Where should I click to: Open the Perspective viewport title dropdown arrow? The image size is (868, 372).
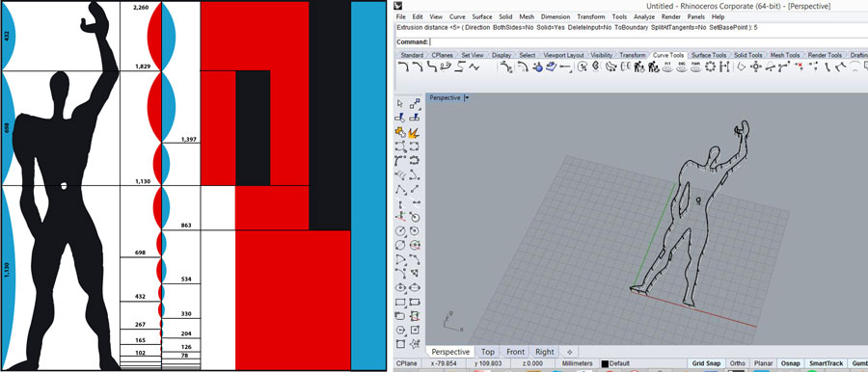pyautogui.click(x=467, y=97)
